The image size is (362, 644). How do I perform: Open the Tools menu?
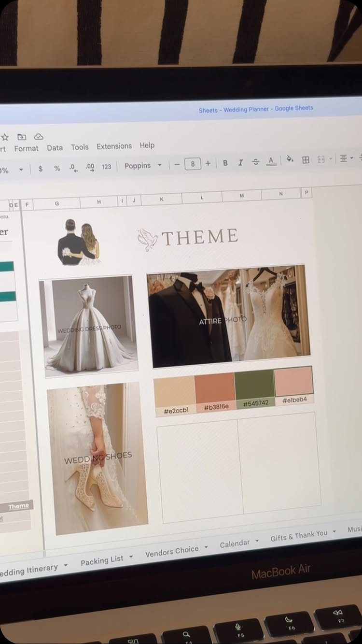(x=80, y=147)
